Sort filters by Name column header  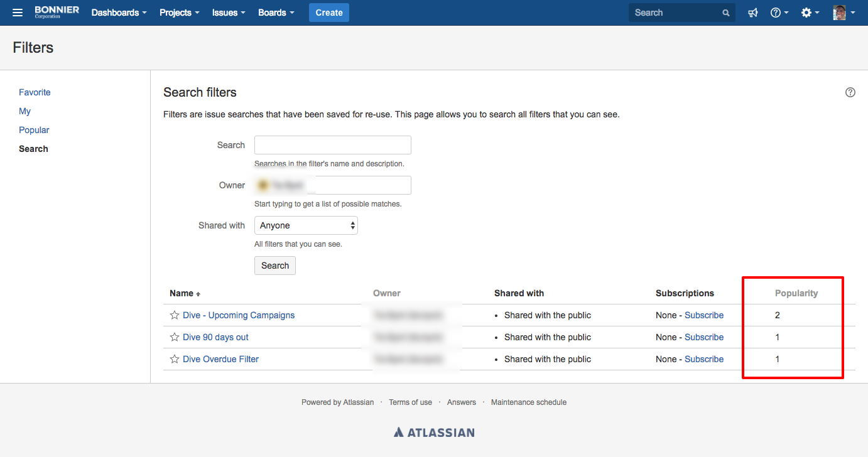185,293
